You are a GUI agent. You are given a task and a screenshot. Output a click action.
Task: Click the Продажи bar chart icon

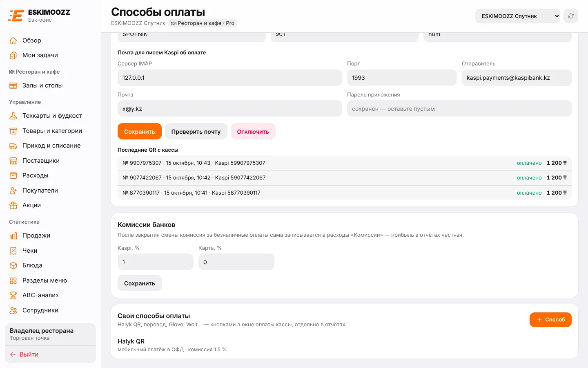[13, 236]
